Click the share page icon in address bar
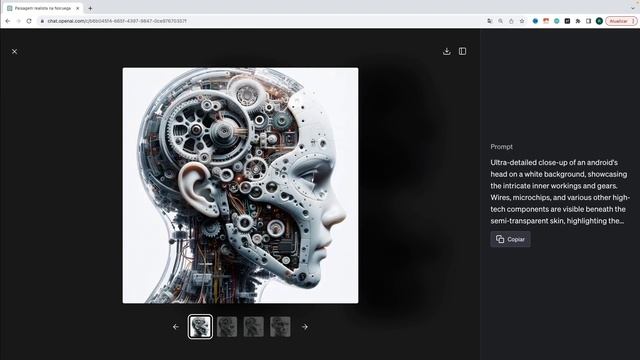 coord(511,21)
